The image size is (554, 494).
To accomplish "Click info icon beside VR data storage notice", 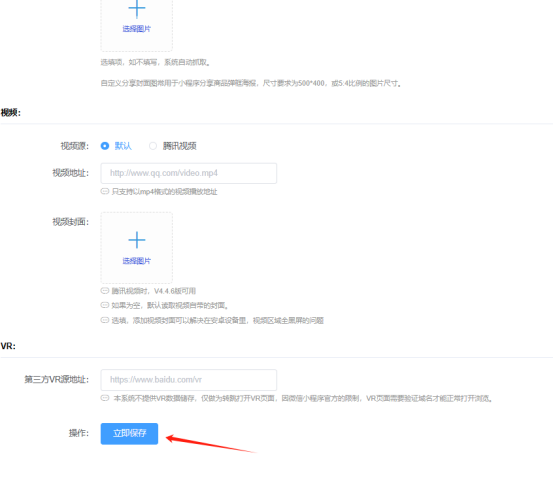I will click(105, 398).
